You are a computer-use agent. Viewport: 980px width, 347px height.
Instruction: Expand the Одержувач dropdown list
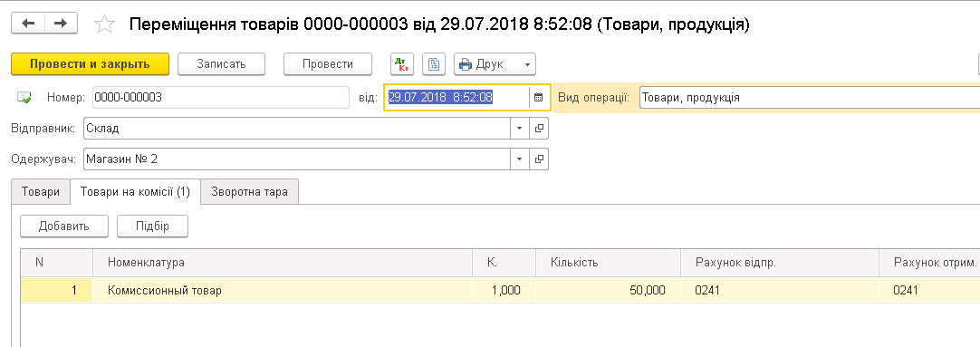click(x=519, y=159)
